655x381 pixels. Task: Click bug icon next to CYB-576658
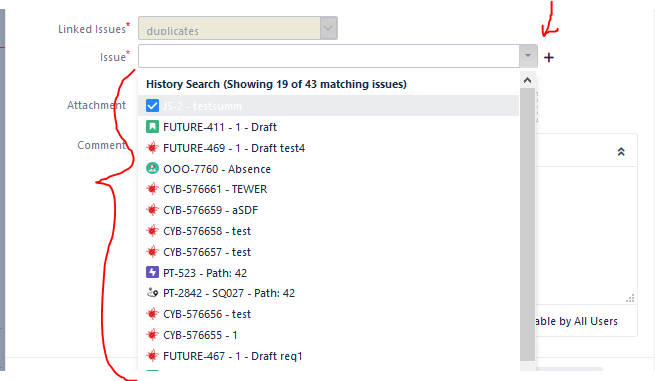[x=152, y=231]
